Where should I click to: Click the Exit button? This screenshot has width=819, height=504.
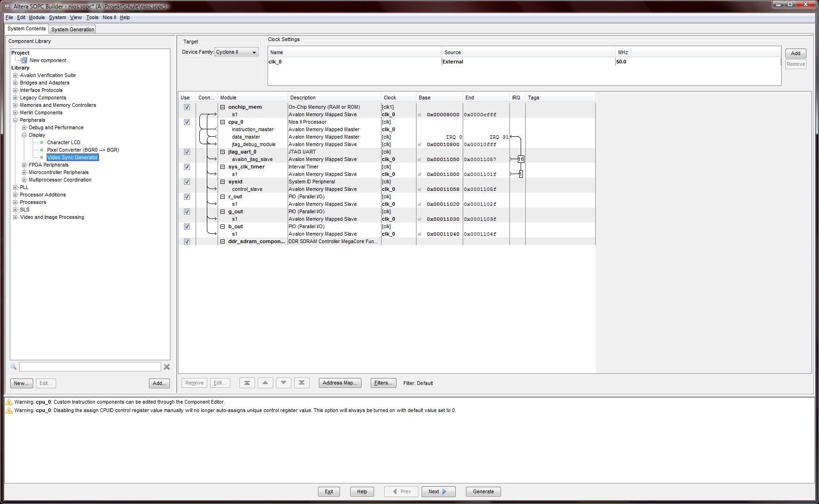pyautogui.click(x=329, y=491)
